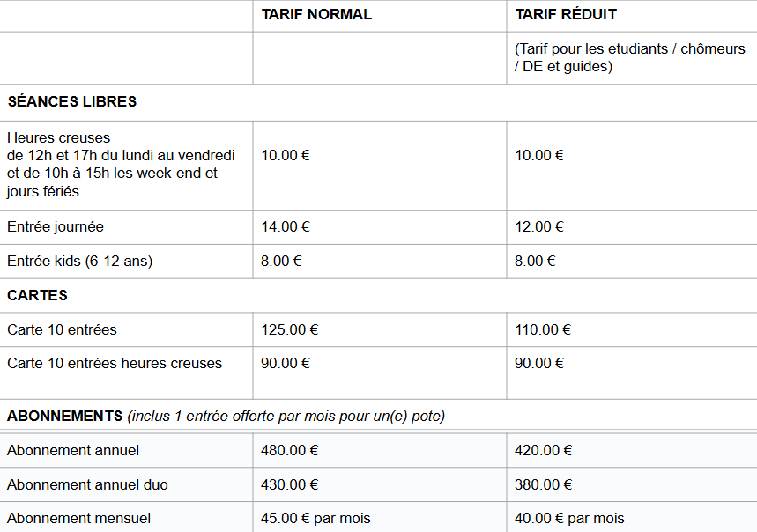Click the reduced 12.00 € Entrée journée price

pyautogui.click(x=539, y=226)
